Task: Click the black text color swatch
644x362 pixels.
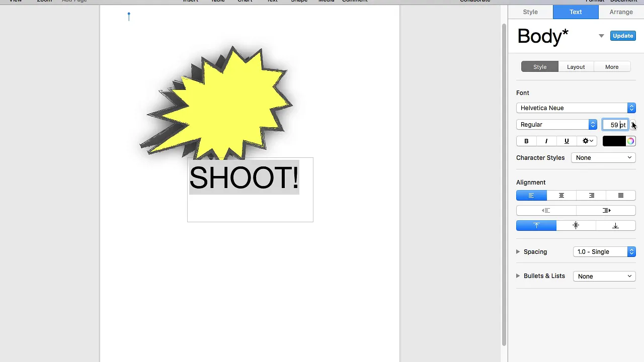Action: click(614, 141)
